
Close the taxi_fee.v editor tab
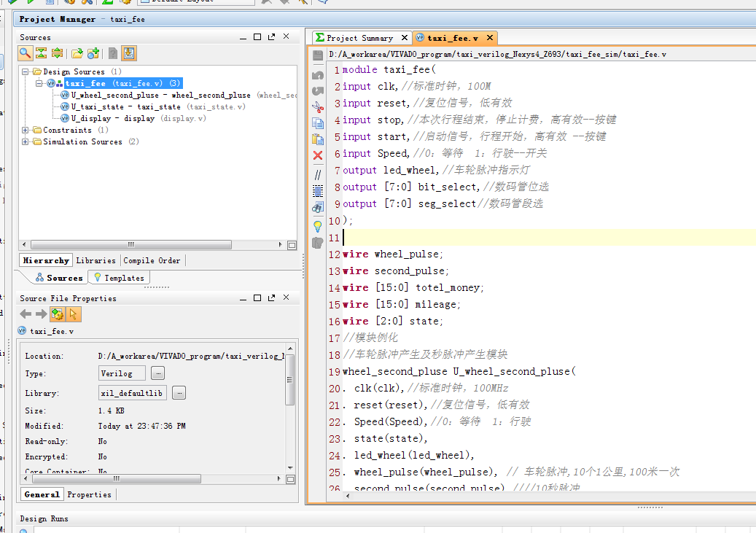click(490, 38)
